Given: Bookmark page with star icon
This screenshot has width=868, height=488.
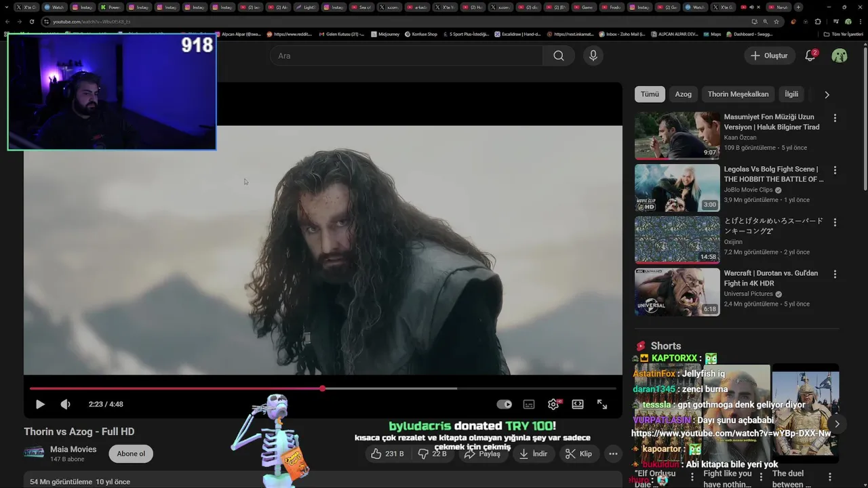Looking at the screenshot, I should (x=776, y=22).
